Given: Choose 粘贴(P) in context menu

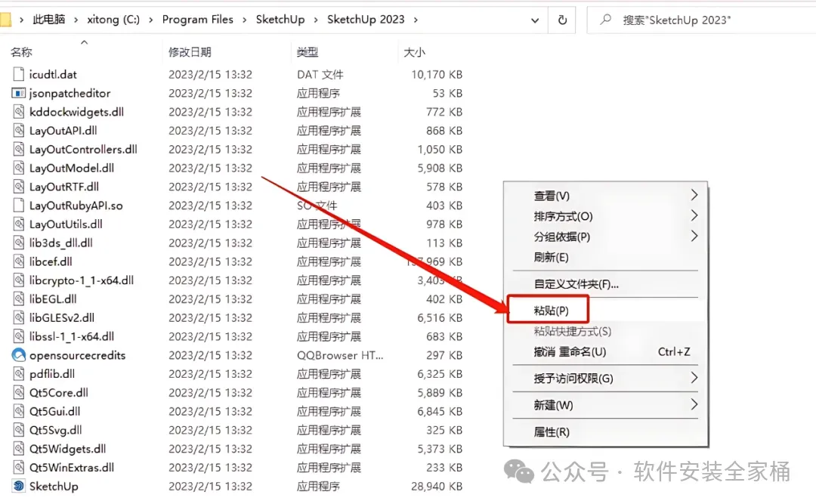Looking at the screenshot, I should point(606,311).
